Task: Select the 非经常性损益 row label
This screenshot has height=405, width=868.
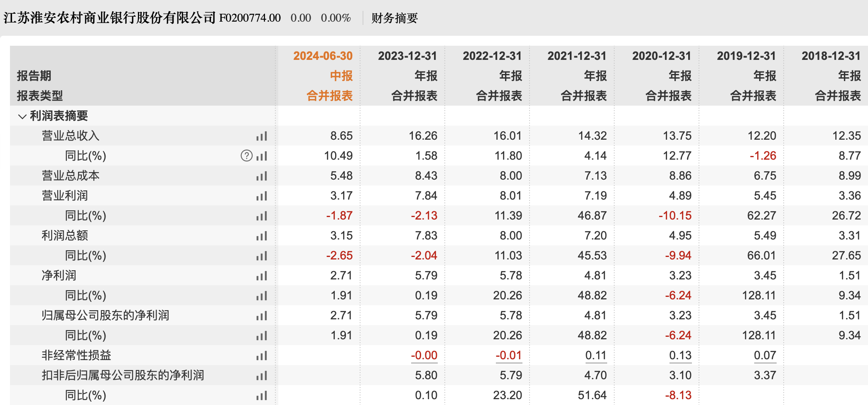Action: click(76, 356)
